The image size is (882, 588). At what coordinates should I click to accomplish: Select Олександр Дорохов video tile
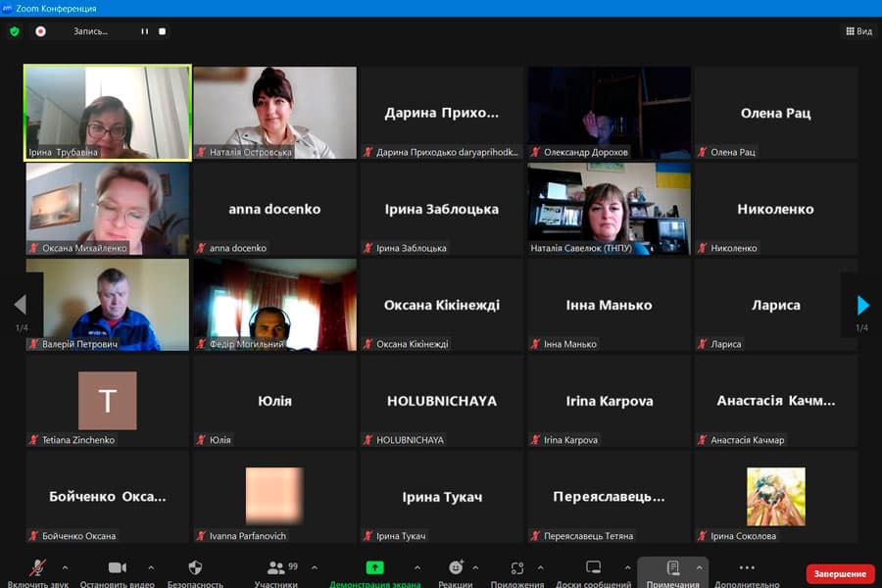609,113
